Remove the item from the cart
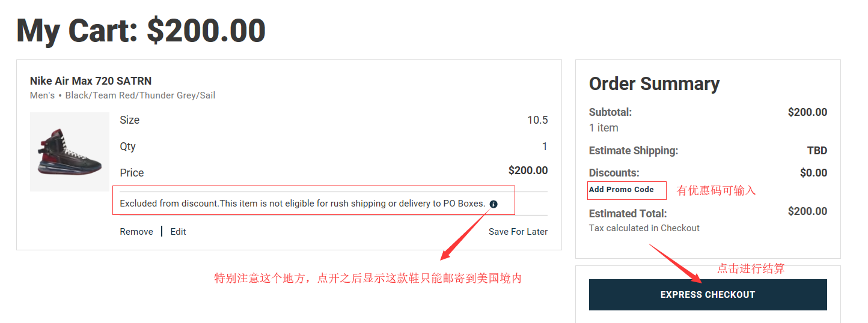868x323 pixels. [x=136, y=232]
